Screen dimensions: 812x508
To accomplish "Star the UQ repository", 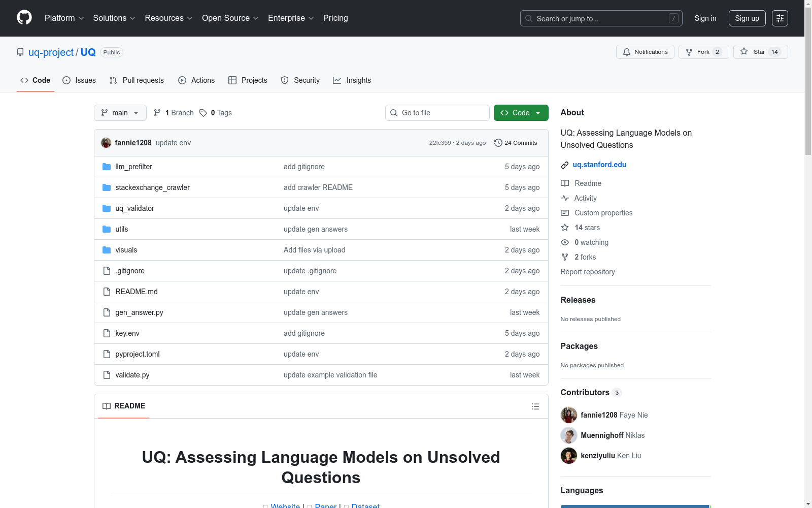I will click(760, 52).
